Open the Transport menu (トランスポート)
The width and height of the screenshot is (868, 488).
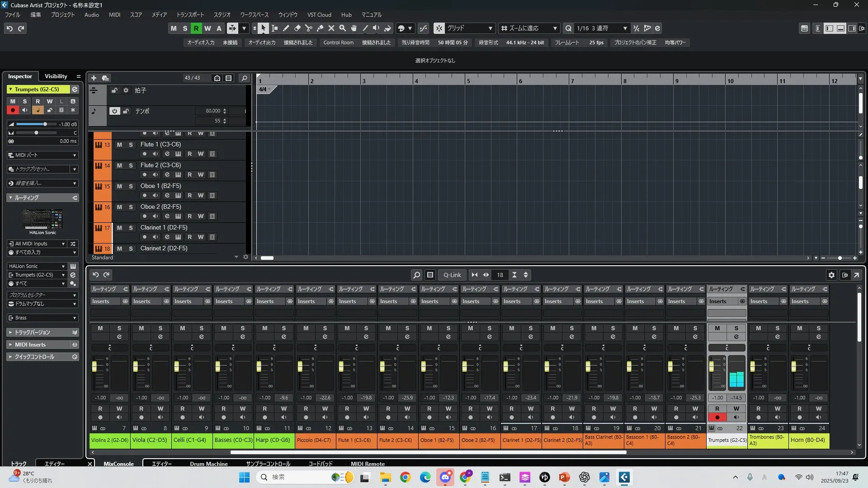190,15
